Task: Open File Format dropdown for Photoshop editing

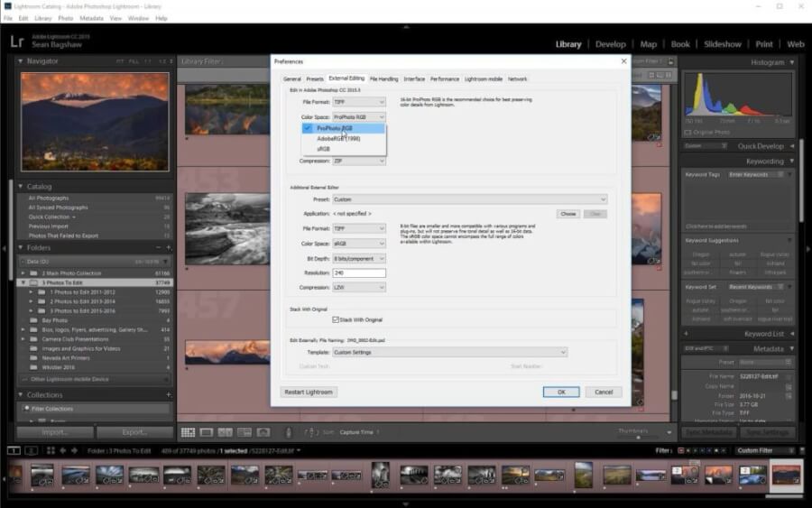Action: (359, 102)
